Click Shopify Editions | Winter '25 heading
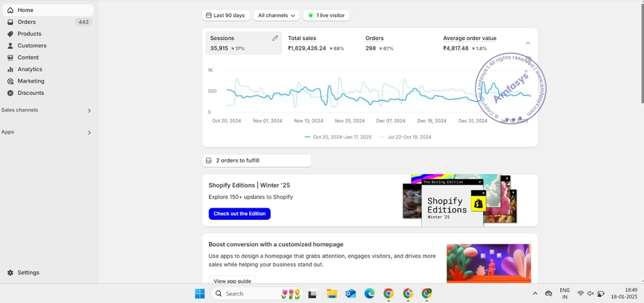This screenshot has width=644, height=303. pyautogui.click(x=249, y=186)
